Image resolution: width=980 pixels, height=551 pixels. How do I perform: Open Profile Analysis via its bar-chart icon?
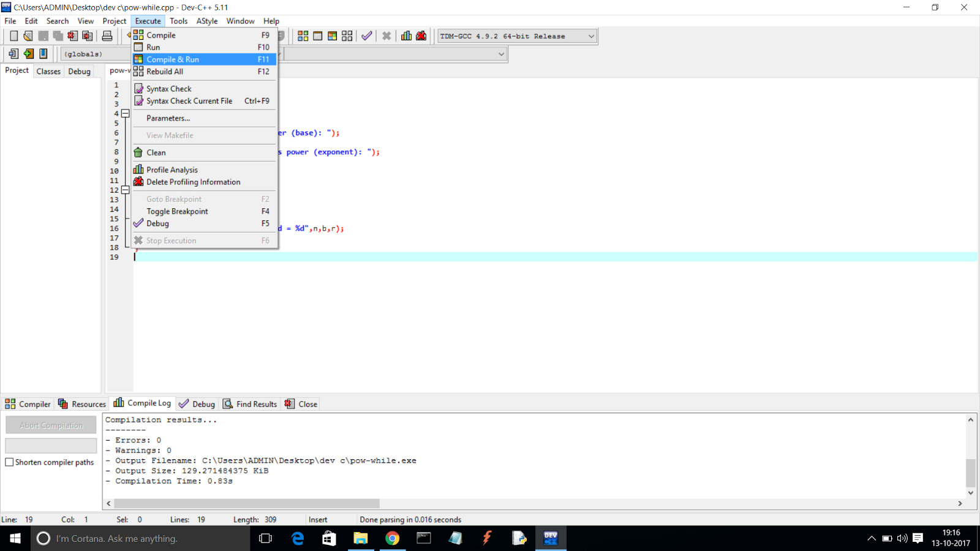(x=406, y=36)
